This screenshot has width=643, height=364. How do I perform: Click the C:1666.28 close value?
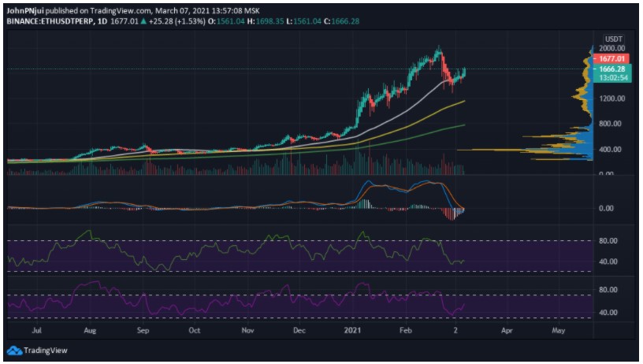coord(342,21)
